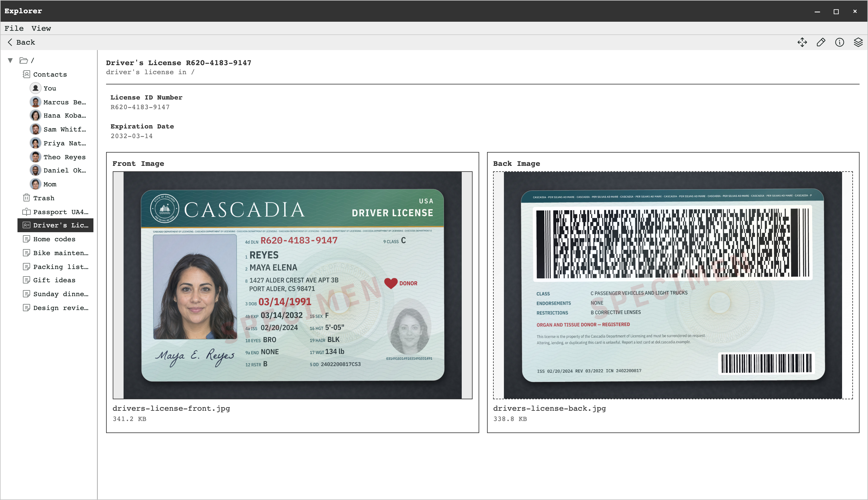
Task: Click the layers stack icon
Action: 858,42
